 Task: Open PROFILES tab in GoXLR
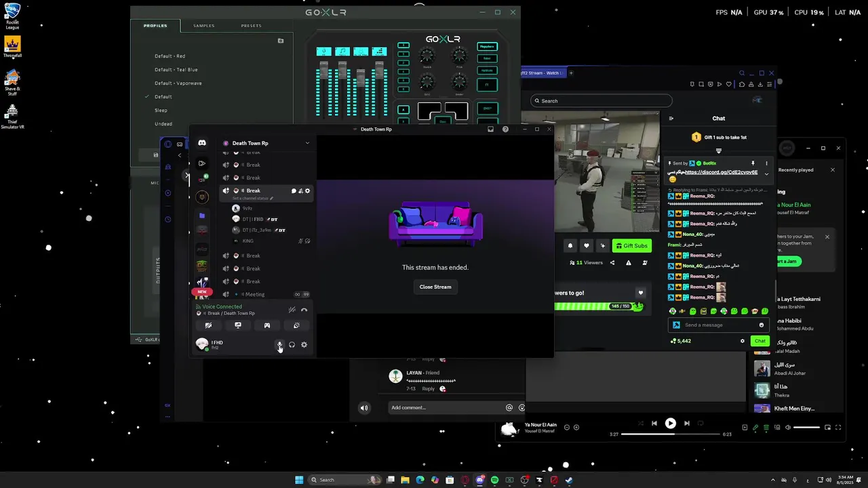pyautogui.click(x=155, y=26)
